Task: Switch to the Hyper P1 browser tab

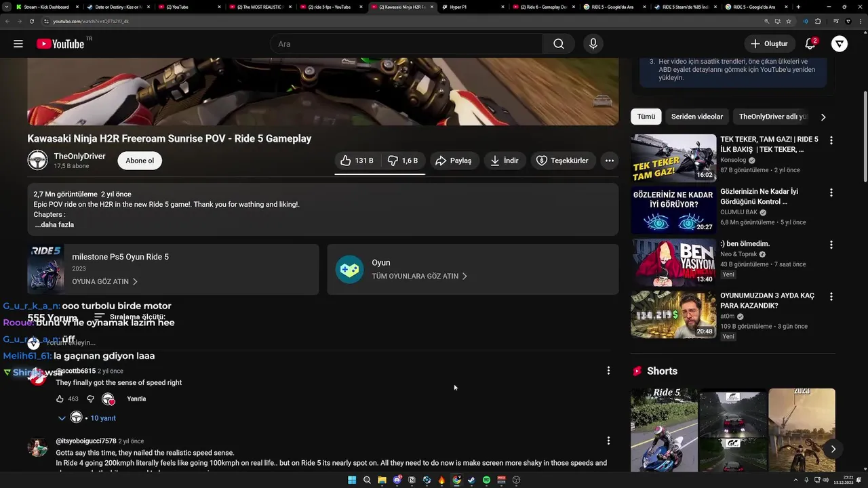Action: 472,7
